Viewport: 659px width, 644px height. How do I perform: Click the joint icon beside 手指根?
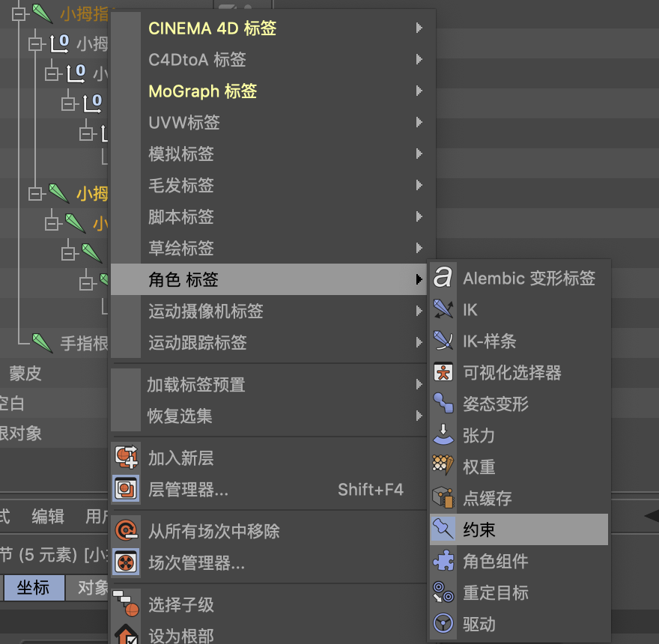coord(42,343)
